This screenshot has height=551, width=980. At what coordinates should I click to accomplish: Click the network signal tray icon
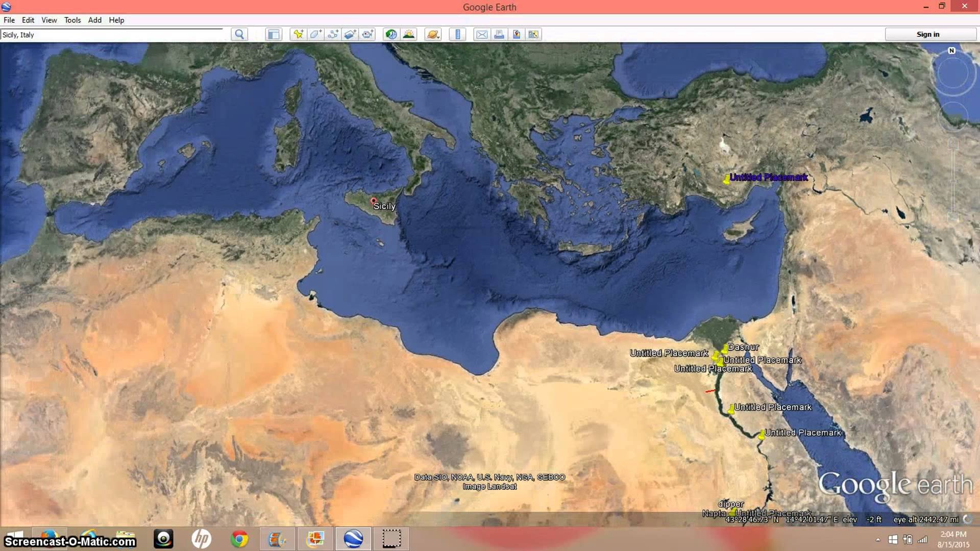[x=923, y=539]
